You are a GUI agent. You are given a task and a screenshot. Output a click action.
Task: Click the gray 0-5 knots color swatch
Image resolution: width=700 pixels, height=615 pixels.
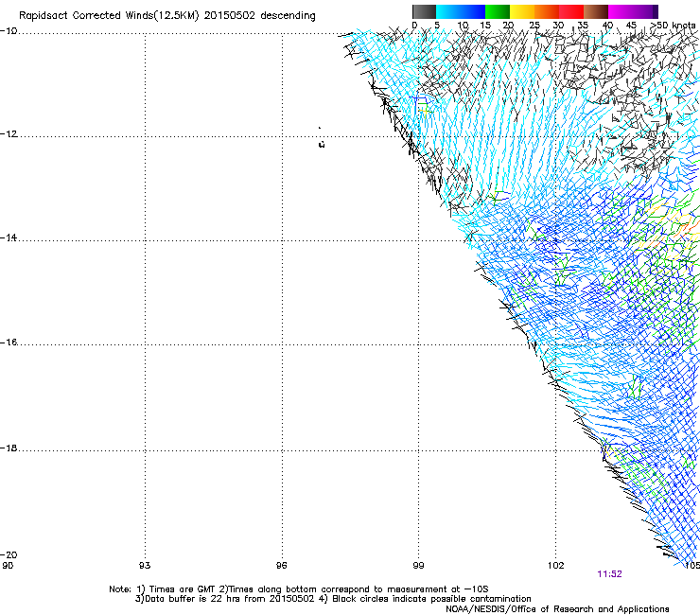coord(424,11)
